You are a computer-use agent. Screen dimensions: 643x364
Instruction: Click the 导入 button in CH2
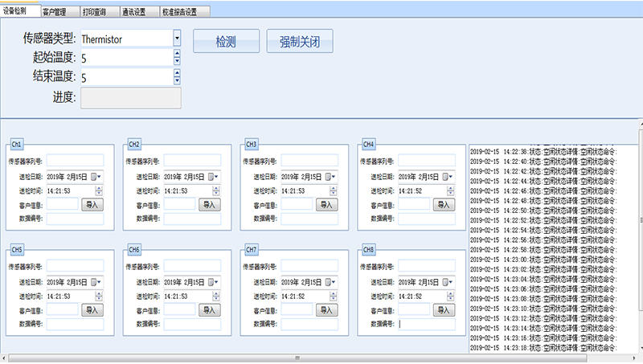[210, 205]
